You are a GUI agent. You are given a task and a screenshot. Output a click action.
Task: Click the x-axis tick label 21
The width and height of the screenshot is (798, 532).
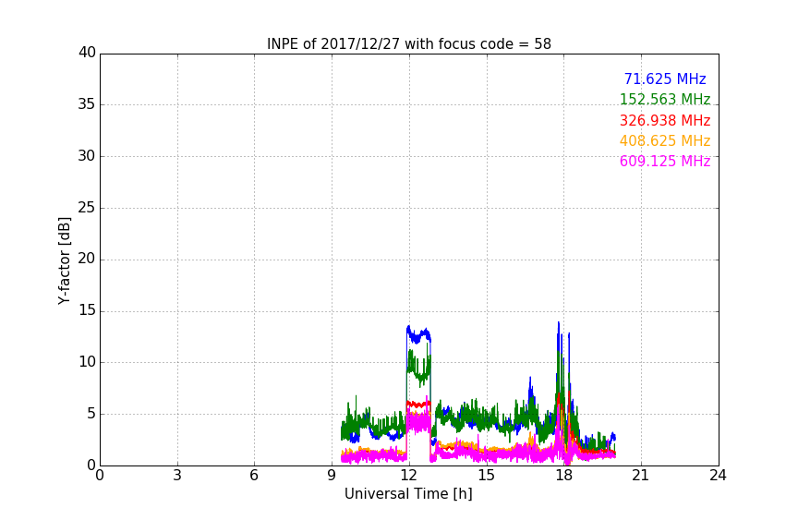[641, 476]
